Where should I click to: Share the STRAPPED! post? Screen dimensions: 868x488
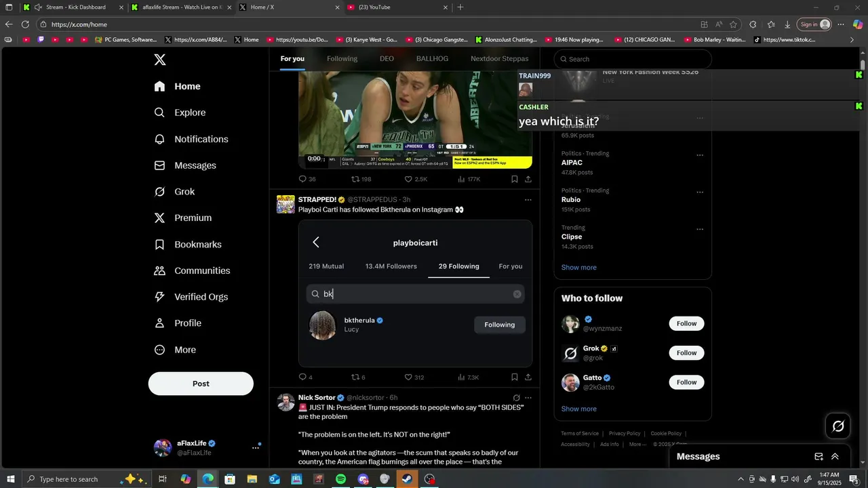[528, 377]
